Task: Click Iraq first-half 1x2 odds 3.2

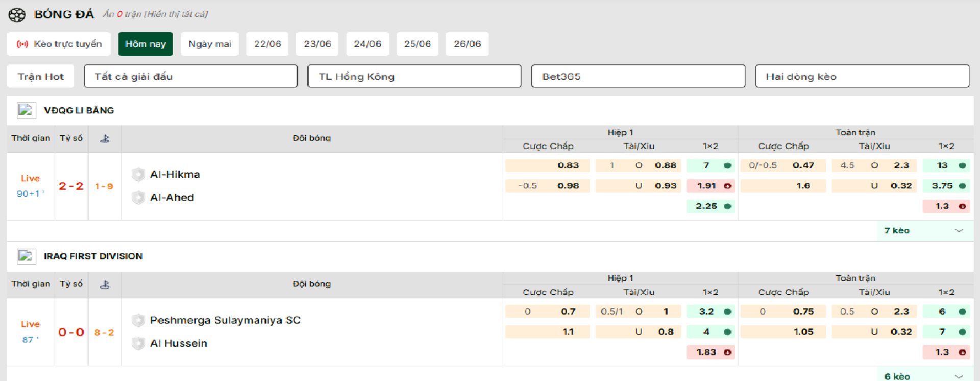Action: pos(710,312)
